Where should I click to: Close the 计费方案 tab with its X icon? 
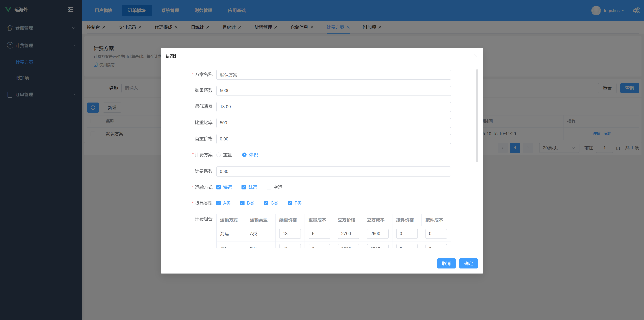348,27
